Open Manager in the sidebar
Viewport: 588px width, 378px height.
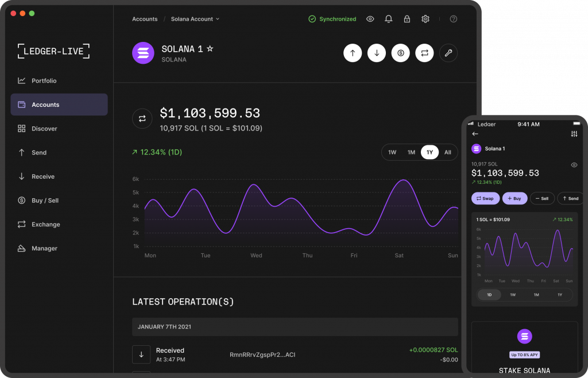37,249
